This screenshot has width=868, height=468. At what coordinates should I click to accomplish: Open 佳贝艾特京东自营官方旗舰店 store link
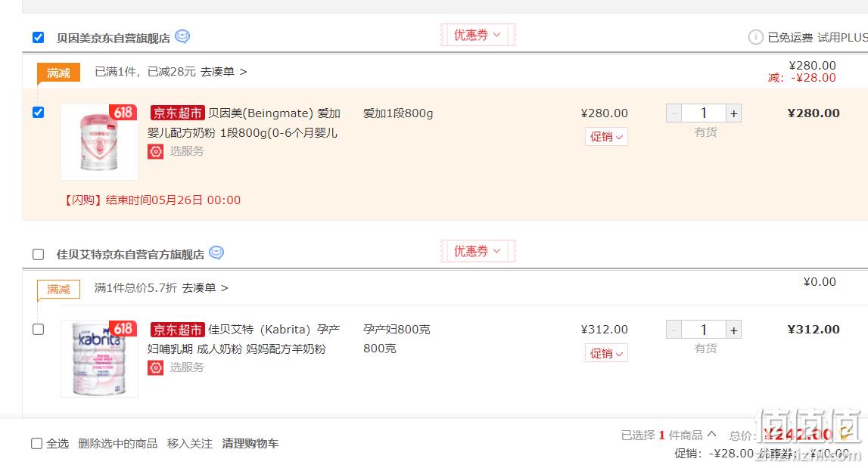point(131,255)
